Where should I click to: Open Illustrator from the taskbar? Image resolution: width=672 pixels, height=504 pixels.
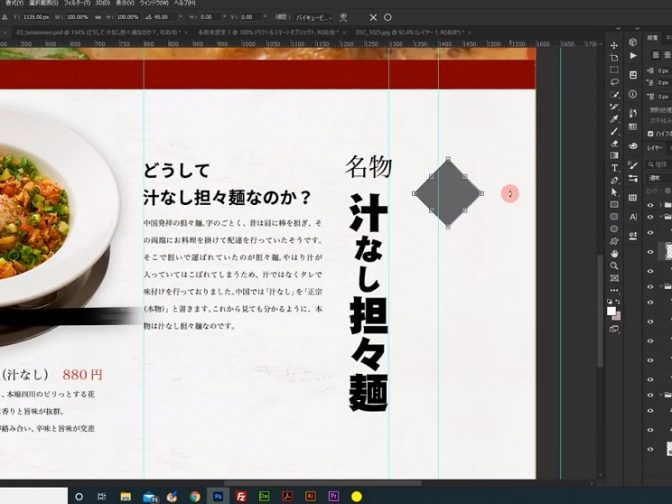tap(310, 496)
